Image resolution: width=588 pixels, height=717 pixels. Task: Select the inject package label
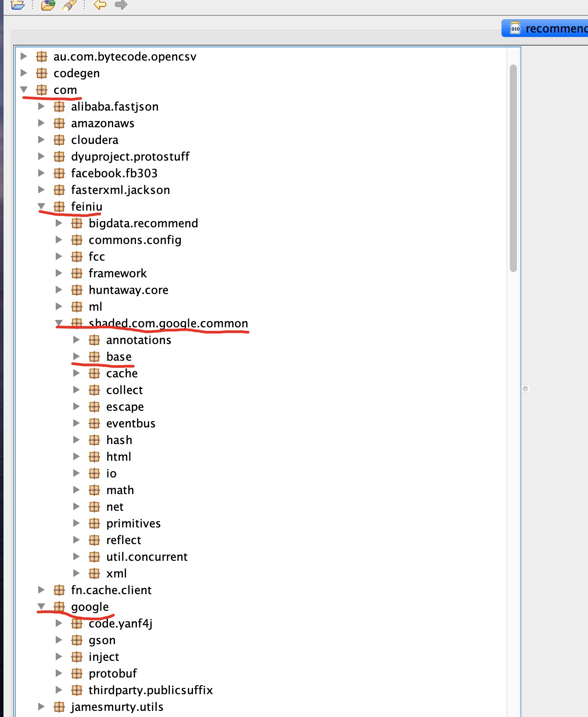pos(104,657)
